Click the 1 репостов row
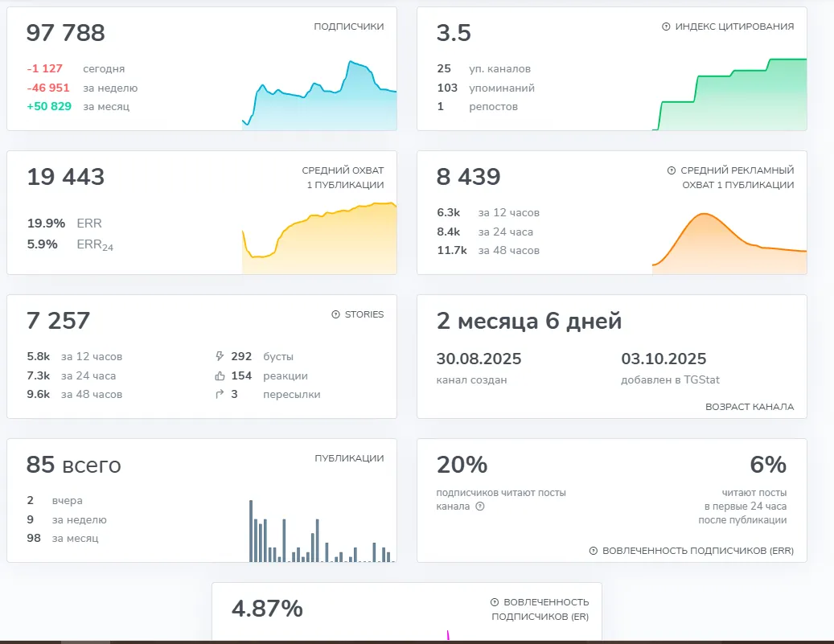 478,106
